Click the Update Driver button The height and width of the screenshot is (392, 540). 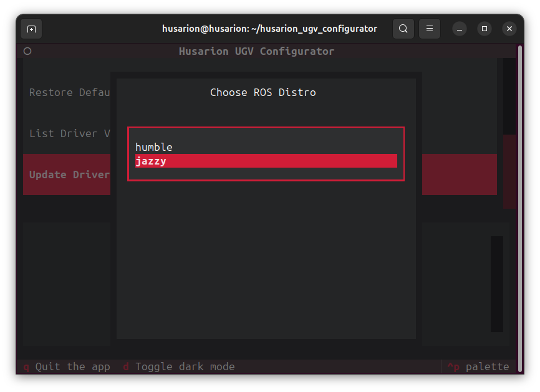(x=67, y=174)
